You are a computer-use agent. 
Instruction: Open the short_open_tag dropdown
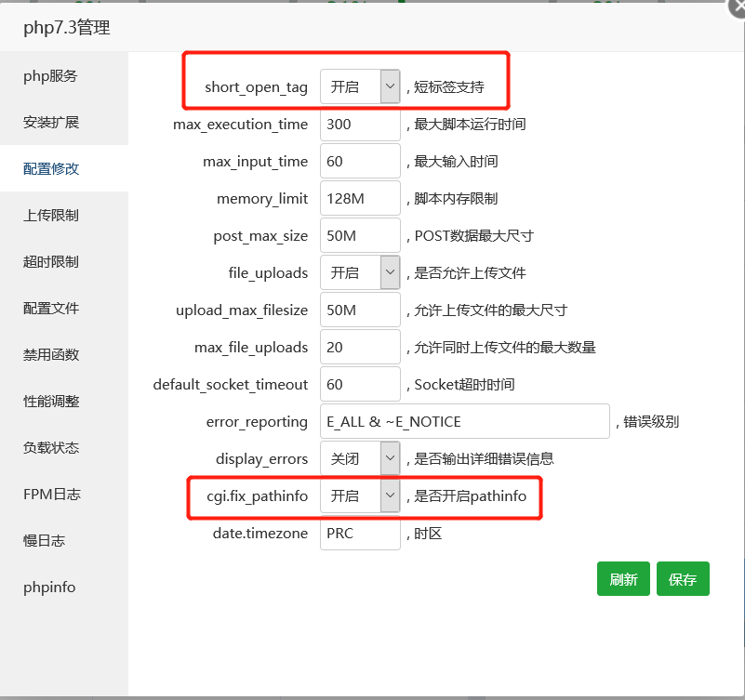tap(360, 87)
